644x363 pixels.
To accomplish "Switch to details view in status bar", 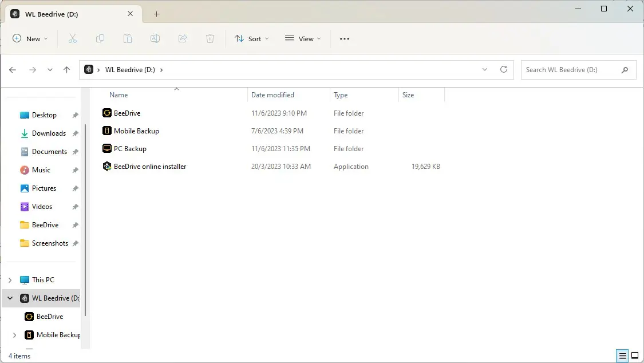I will 623,356.
